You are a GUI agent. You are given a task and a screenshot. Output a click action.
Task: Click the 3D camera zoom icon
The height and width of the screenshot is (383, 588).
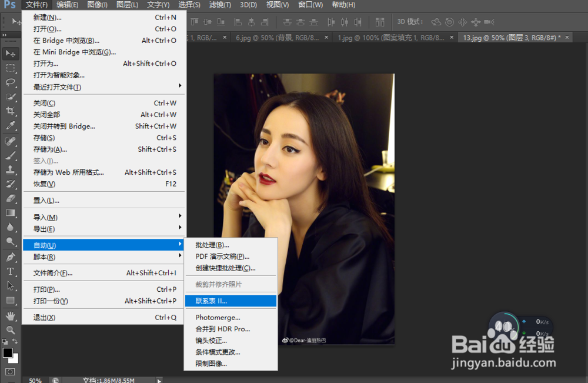coord(489,22)
